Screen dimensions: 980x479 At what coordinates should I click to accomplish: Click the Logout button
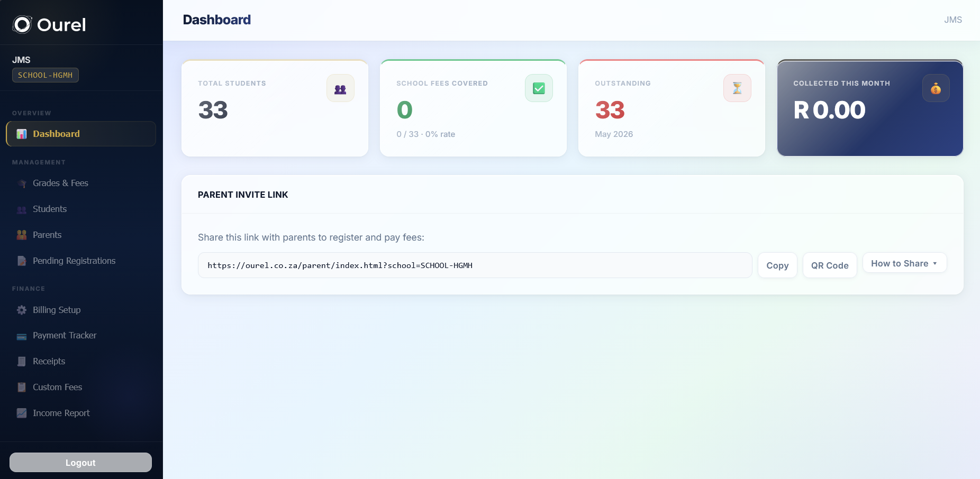[80, 463]
